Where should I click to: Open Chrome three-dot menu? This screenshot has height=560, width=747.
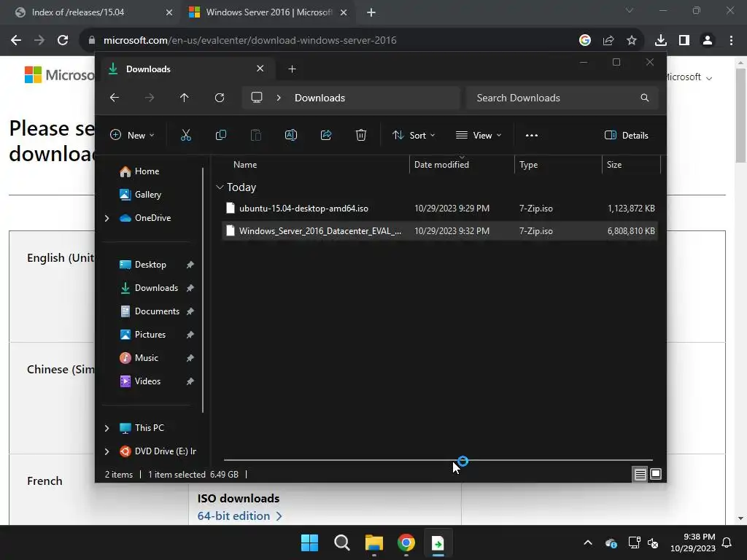coord(731,41)
